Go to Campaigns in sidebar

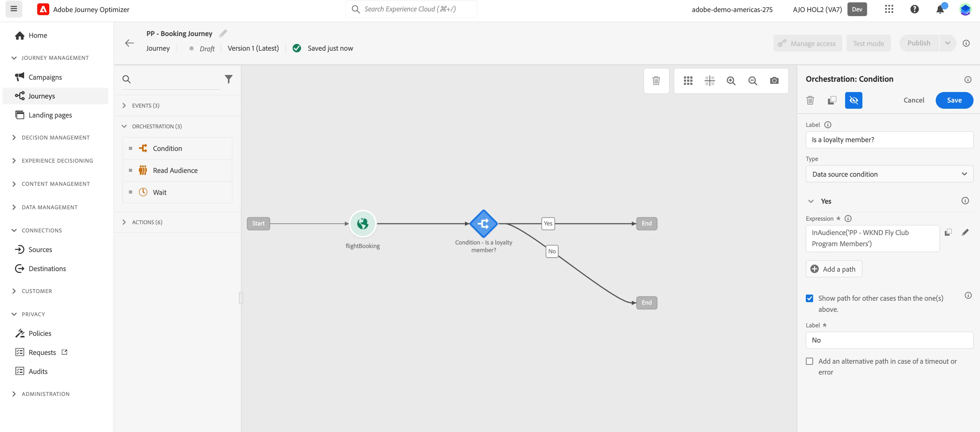[45, 77]
